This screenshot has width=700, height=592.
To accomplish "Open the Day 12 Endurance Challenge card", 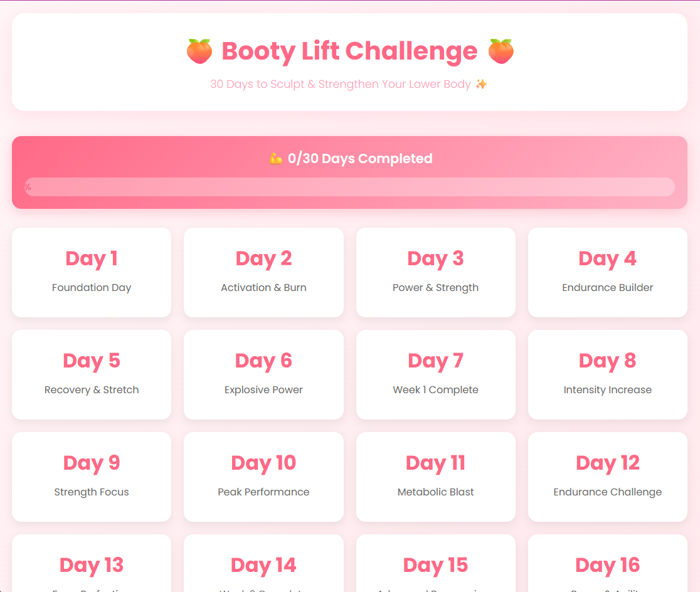I will [x=607, y=477].
